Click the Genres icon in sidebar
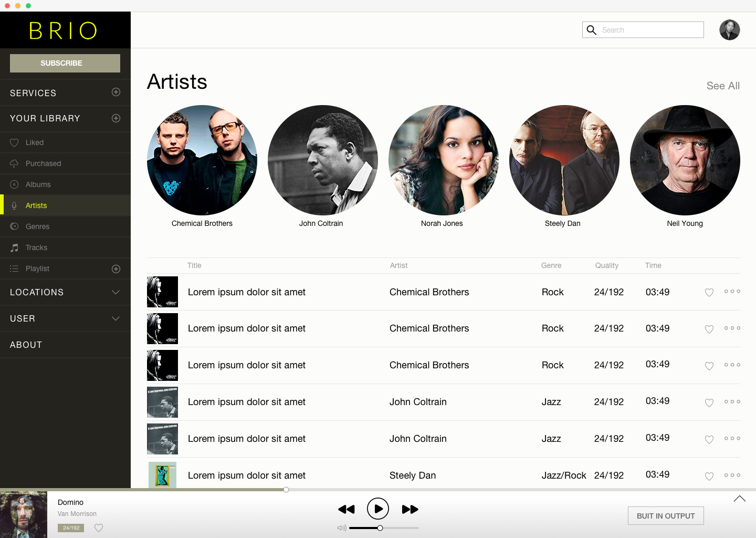The height and width of the screenshot is (538, 756). [14, 226]
